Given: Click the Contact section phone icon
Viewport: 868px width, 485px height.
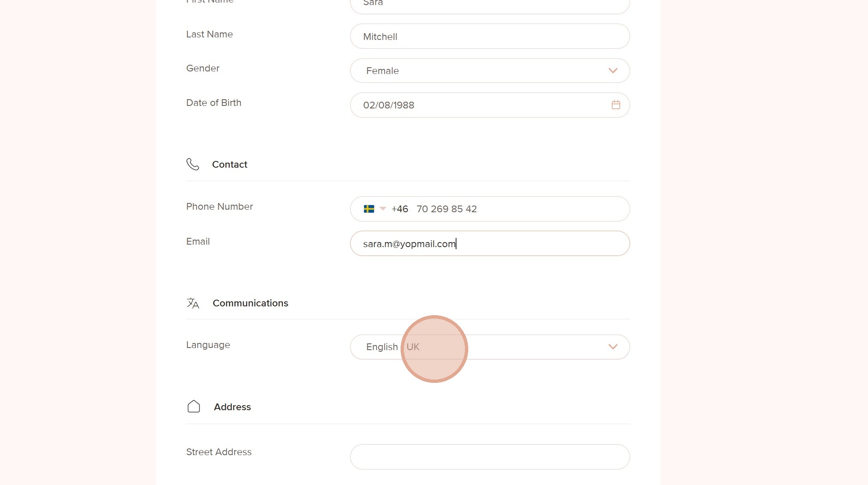Looking at the screenshot, I should click(193, 164).
